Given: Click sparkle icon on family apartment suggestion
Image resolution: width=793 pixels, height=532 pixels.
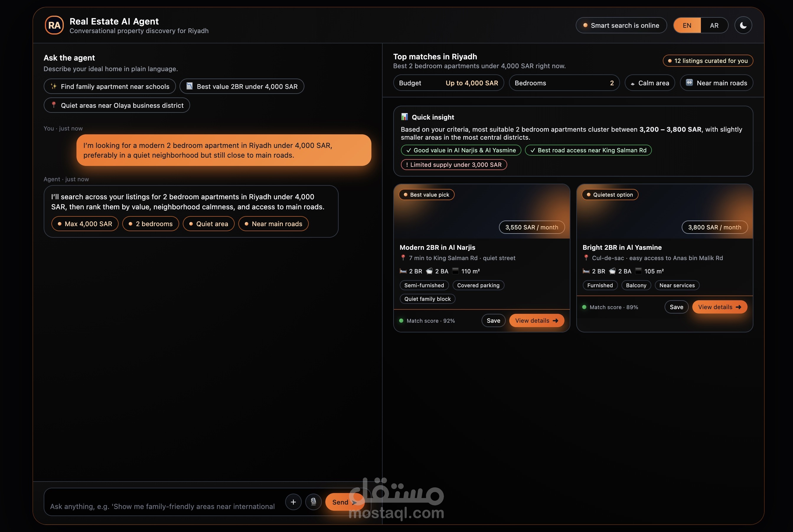Looking at the screenshot, I should [x=54, y=86].
